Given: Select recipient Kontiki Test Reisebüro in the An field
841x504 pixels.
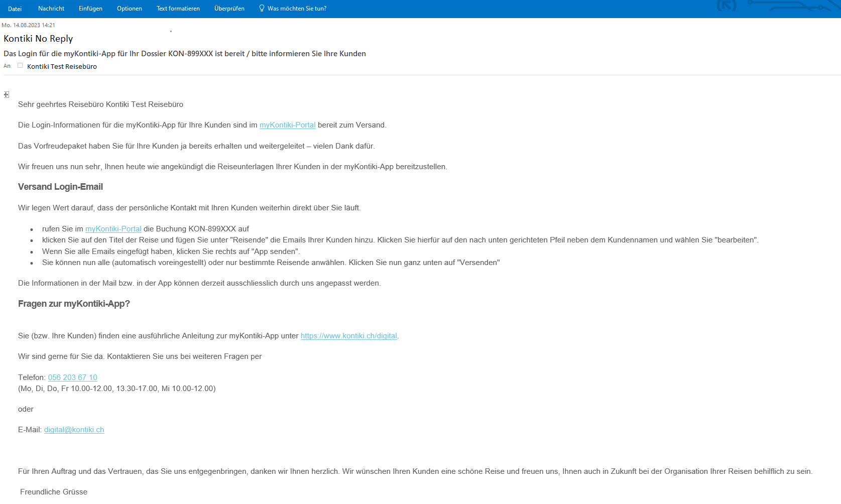Looking at the screenshot, I should 62,66.
